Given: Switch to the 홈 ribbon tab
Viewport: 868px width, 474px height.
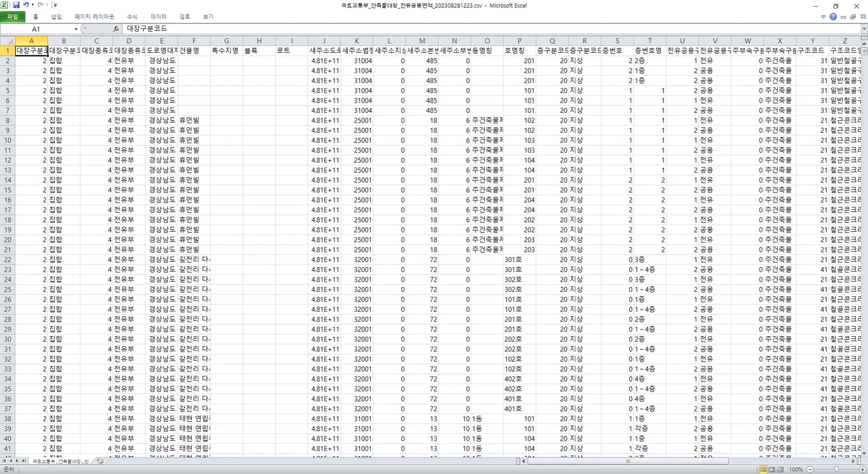Looking at the screenshot, I should [x=36, y=16].
